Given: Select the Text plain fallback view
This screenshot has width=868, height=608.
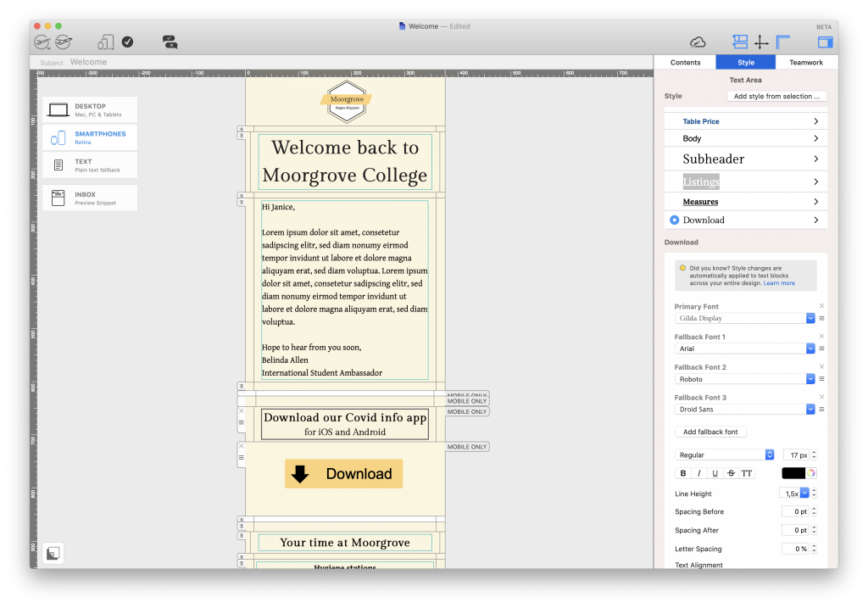Looking at the screenshot, I should [90, 165].
